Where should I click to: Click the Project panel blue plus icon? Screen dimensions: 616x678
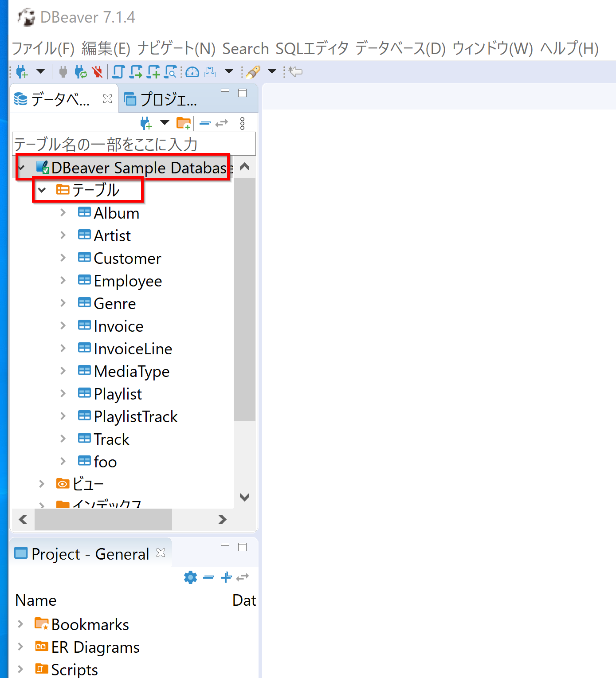226,577
